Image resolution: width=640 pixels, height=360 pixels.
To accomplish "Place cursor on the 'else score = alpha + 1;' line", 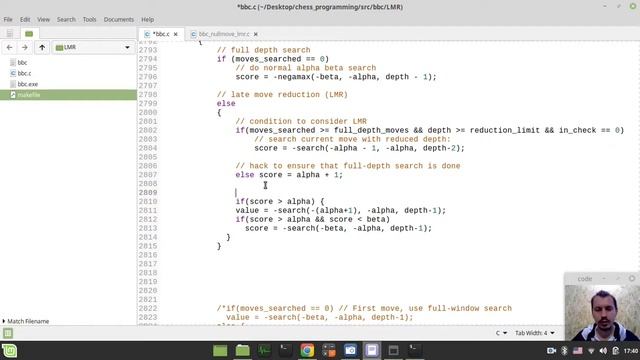I will tap(289, 175).
